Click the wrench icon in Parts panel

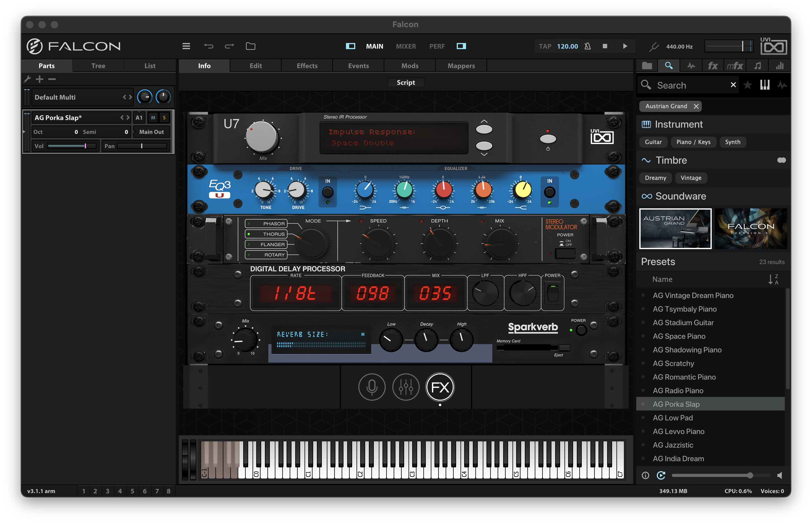click(28, 79)
